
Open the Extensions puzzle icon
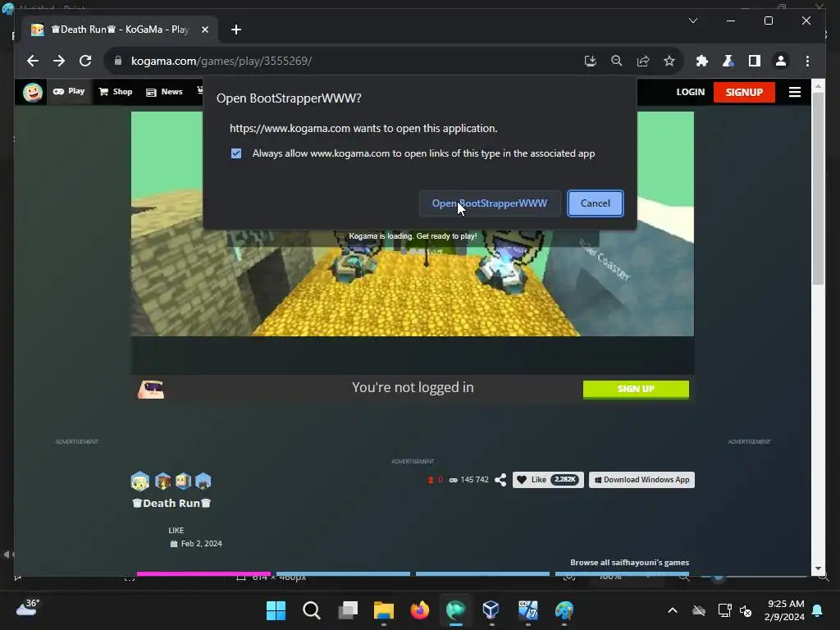(702, 61)
